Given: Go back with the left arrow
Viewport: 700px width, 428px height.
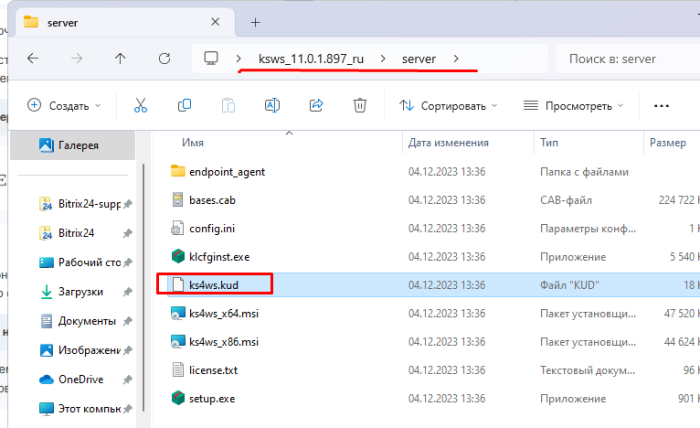Looking at the screenshot, I should tap(33, 58).
